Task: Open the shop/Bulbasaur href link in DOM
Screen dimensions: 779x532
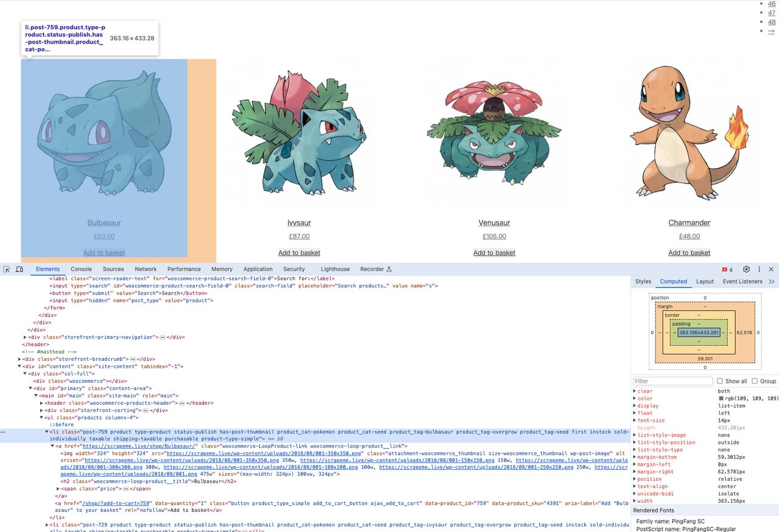Action: pyautogui.click(x=139, y=446)
